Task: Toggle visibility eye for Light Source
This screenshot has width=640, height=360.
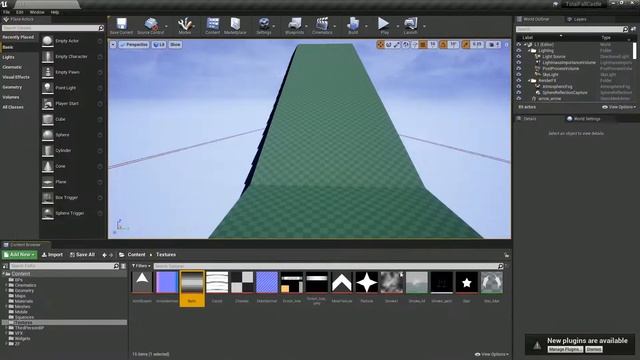Action: click(519, 57)
